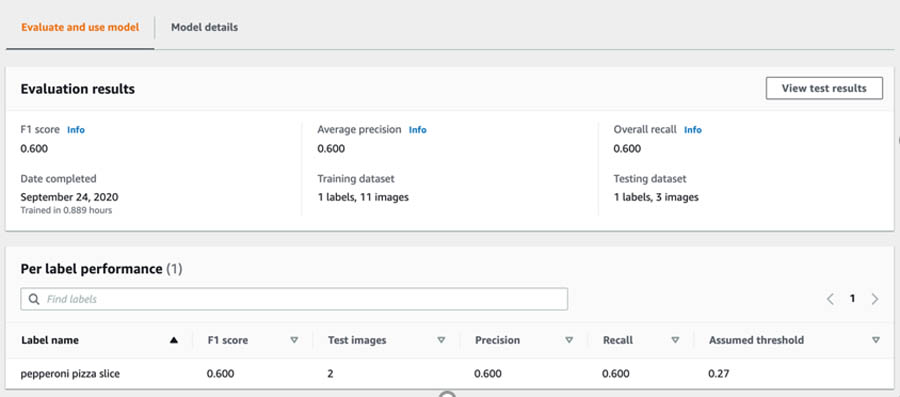Click the page number 1 indicator

click(x=852, y=298)
